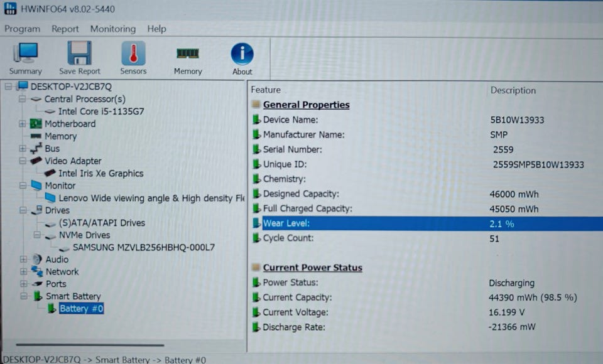Select (S)ATA/ATAPI Drives item
This screenshot has height=364, width=603.
(102, 223)
